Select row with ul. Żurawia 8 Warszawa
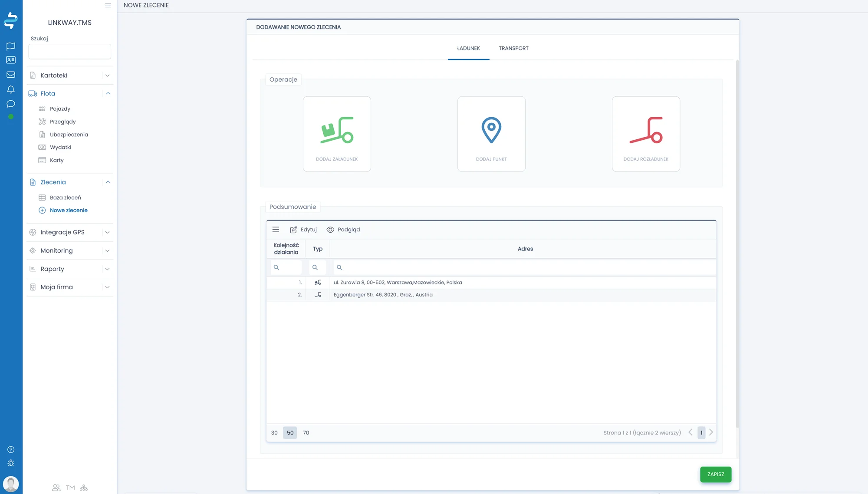 (x=491, y=283)
